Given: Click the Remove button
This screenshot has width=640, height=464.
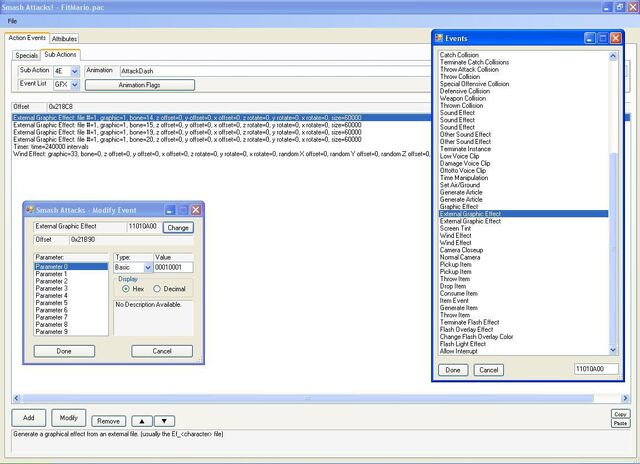Looking at the screenshot, I should pos(109,421).
